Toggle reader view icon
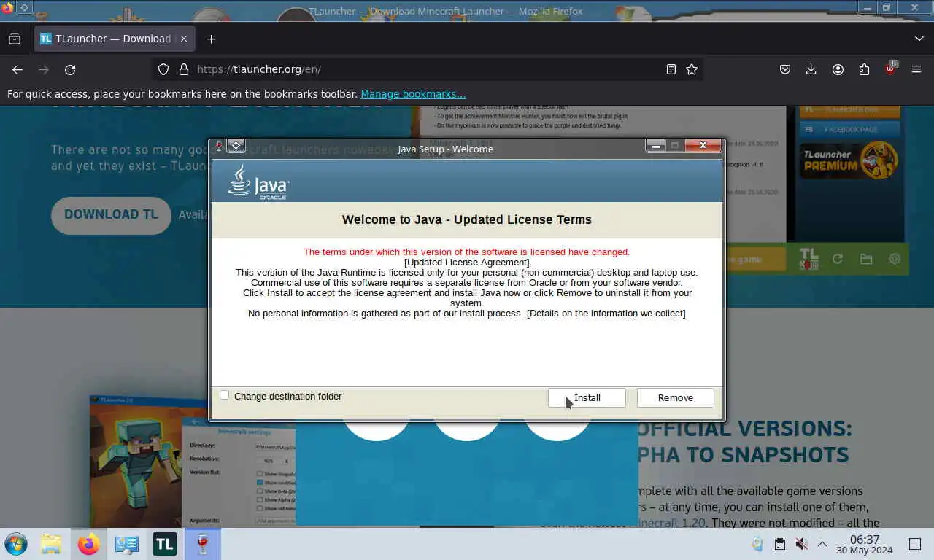934x560 pixels. [x=671, y=69]
